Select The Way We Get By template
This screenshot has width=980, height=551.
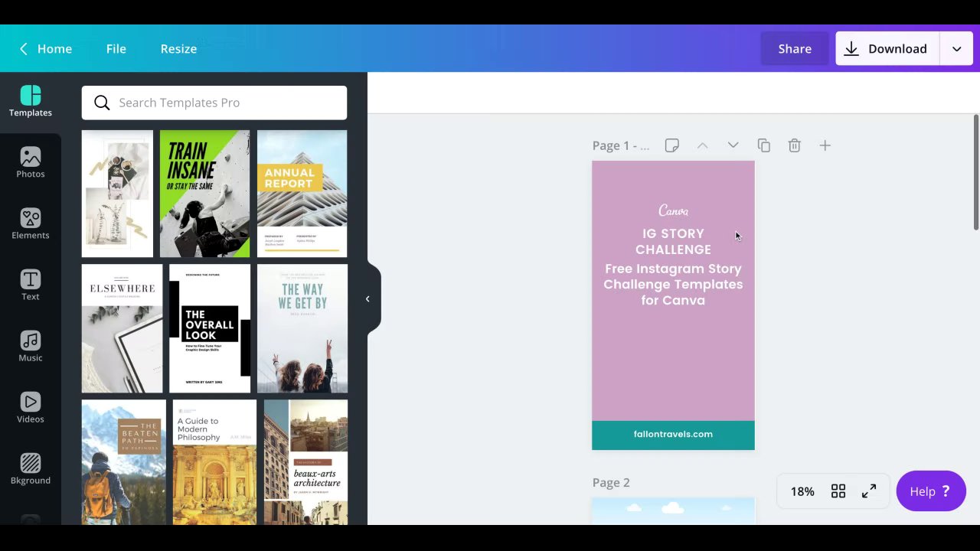(302, 328)
